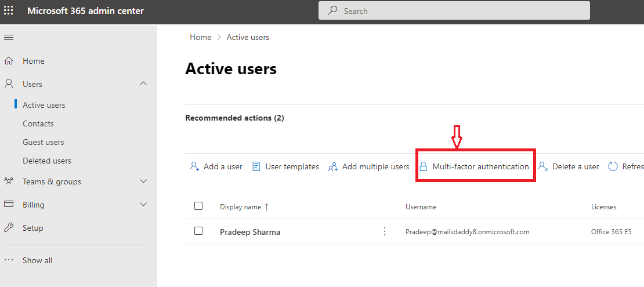The height and width of the screenshot is (287, 644).
Task: Go to Home in sidebar
Action: coord(33,61)
